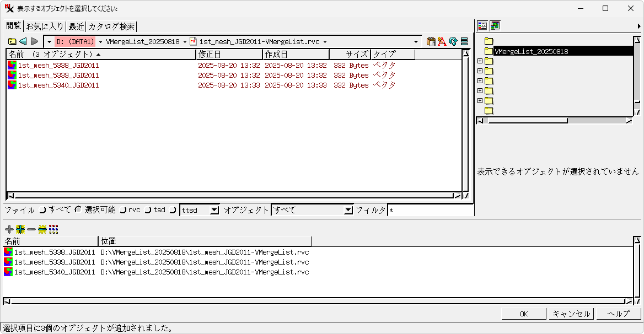The height and width of the screenshot is (334, 644).
Task: Click the gray minus remove icon
Action: click(x=31, y=229)
